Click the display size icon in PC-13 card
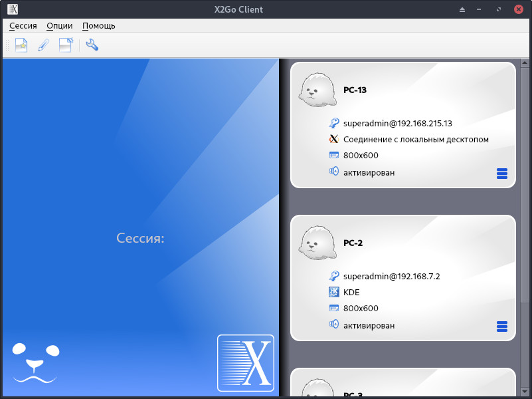Viewport: 532px width, 399px height. (334, 155)
